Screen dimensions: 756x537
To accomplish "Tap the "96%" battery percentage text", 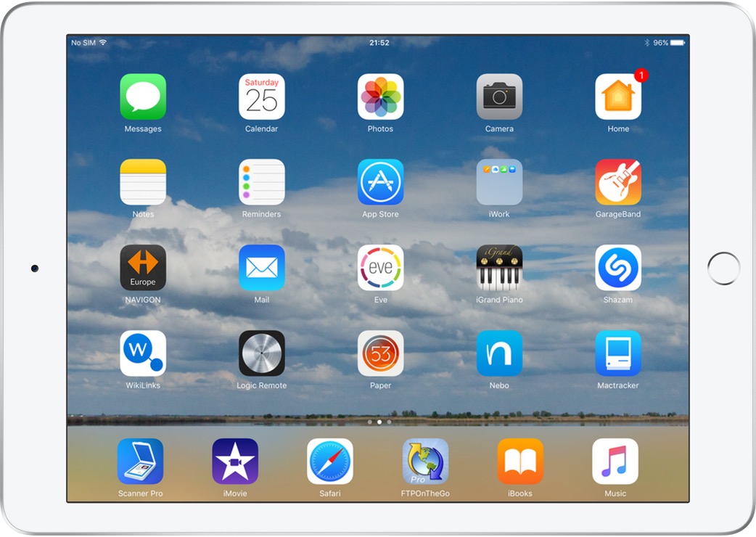I will click(x=660, y=42).
